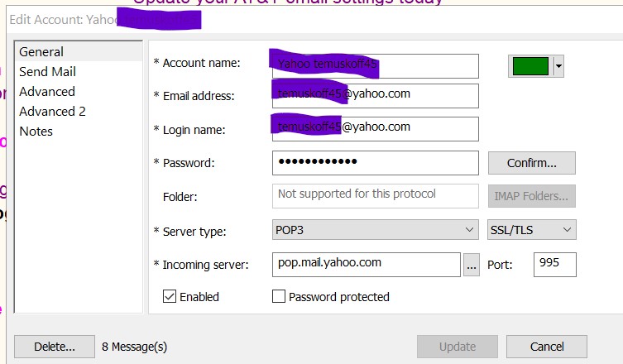The width and height of the screenshot is (623, 364).
Task: Click the Confirm password button
Action: (532, 163)
